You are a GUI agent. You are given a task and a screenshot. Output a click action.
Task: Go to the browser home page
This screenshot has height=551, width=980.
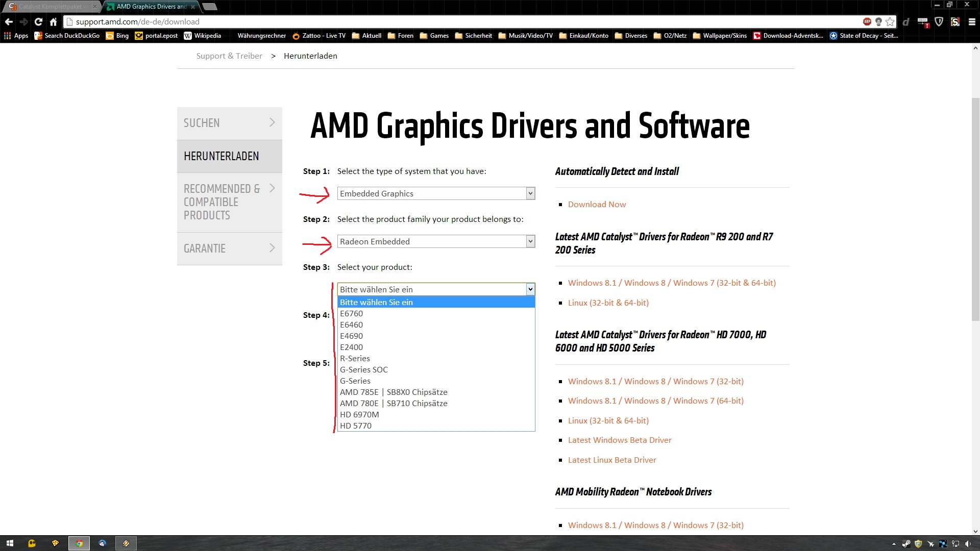[53, 21]
